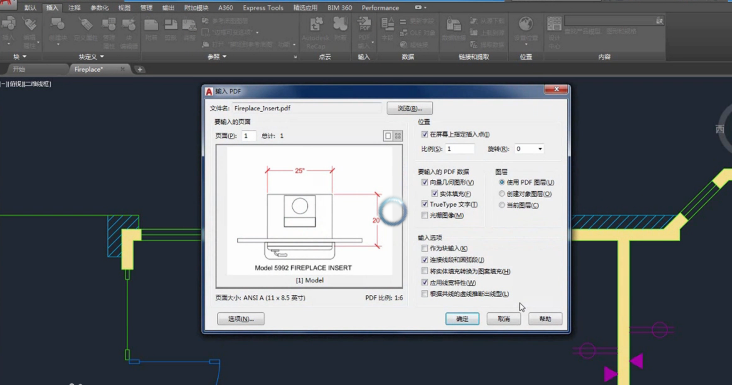The width and height of the screenshot is (732, 385).
Task: Click the 上载到源 (Upload to Source) icon
Action: pos(473,33)
